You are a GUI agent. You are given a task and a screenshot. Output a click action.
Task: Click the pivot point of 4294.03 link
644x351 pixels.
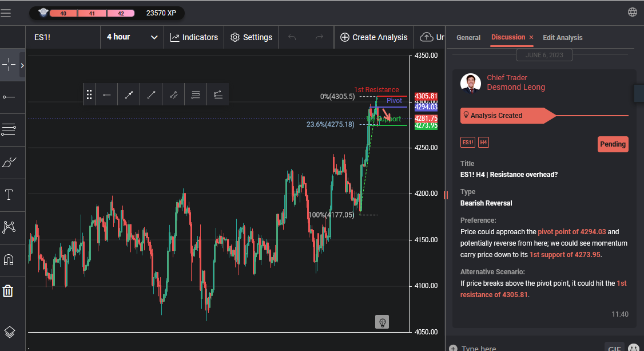(572, 232)
